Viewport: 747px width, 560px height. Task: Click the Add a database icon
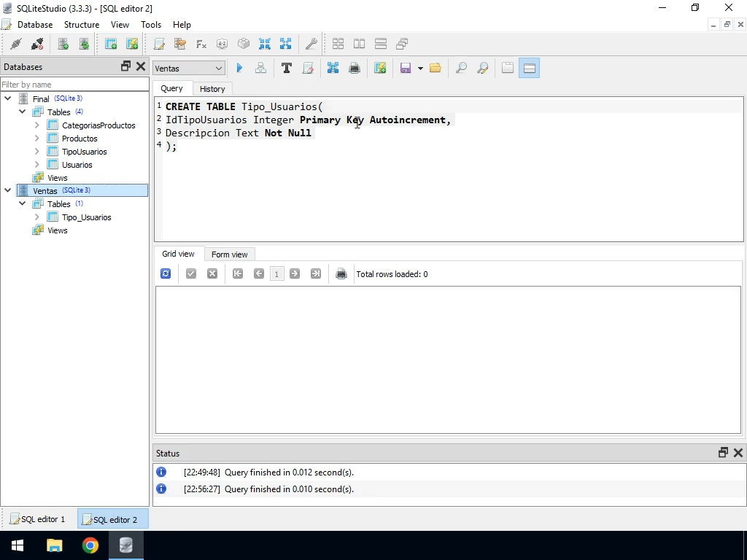63,44
